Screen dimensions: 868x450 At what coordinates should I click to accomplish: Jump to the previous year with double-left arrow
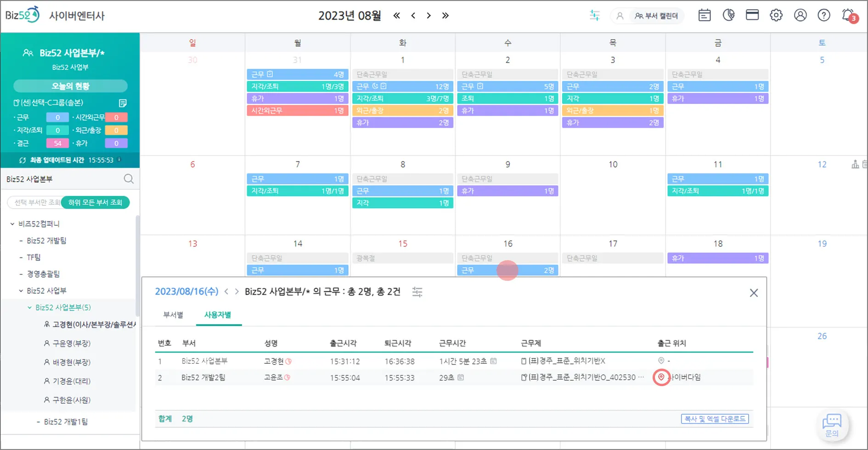point(397,16)
